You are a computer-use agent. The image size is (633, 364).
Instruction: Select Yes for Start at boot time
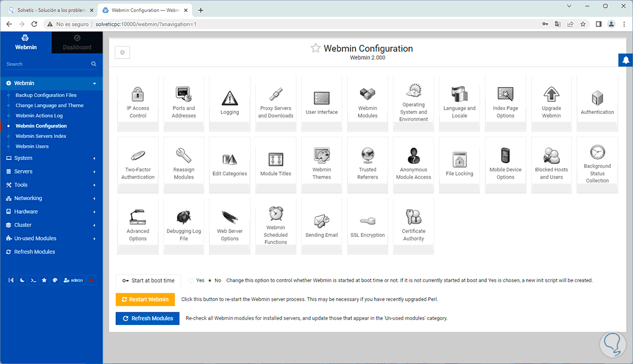[191, 280]
